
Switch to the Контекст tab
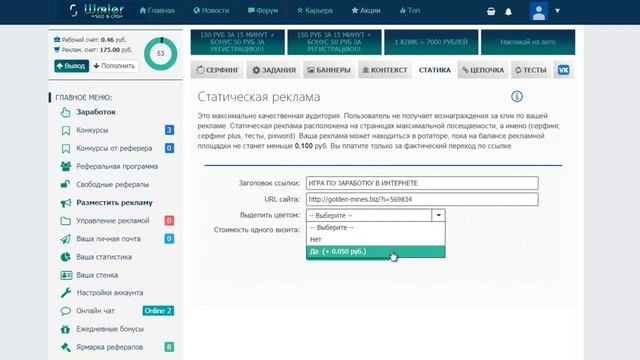pyautogui.click(x=385, y=70)
